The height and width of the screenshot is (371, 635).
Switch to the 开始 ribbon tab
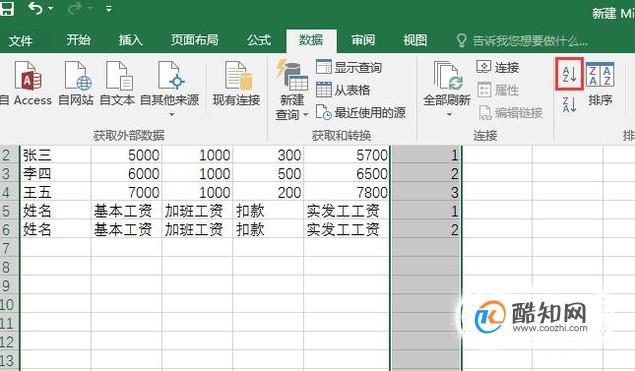click(x=78, y=40)
